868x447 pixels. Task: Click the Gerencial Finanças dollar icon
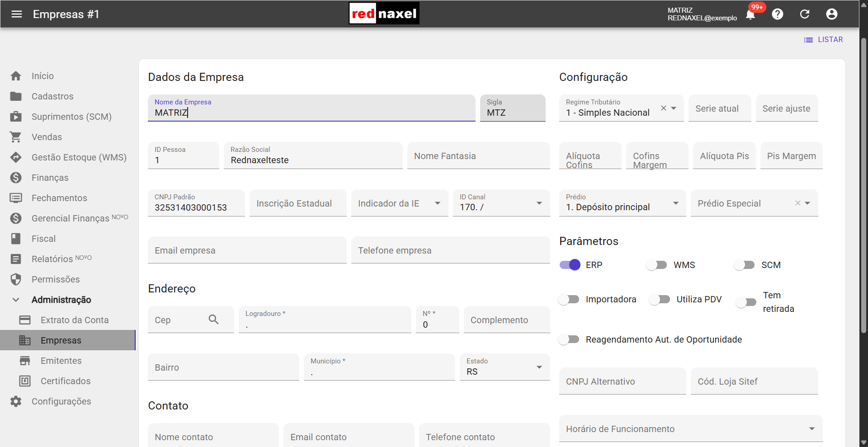pos(16,218)
